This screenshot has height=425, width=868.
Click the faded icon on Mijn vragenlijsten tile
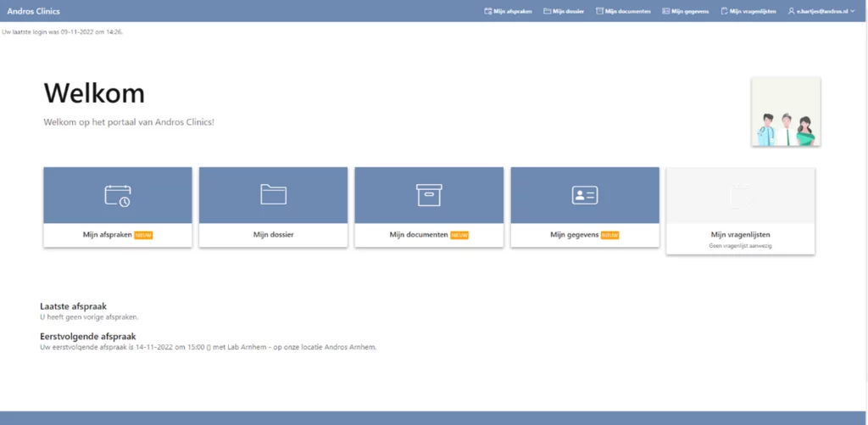(740, 195)
